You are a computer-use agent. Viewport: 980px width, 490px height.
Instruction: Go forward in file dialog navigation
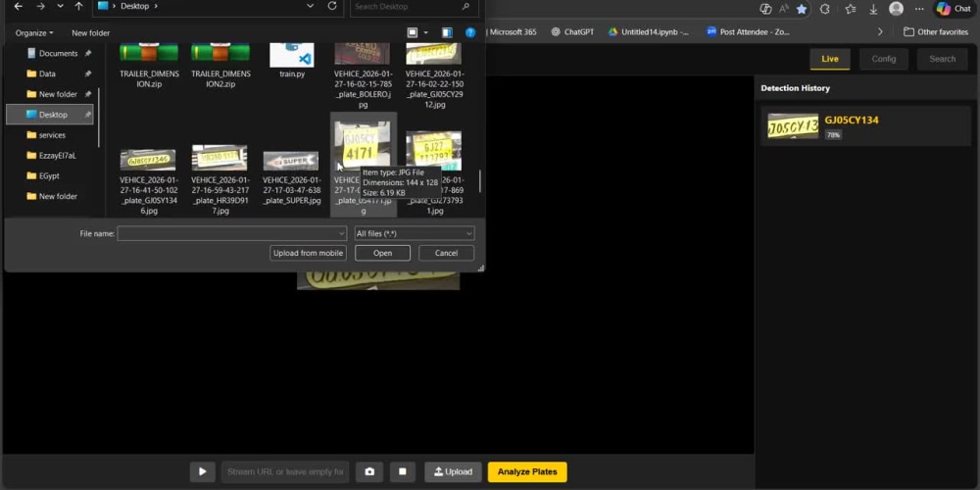pyautogui.click(x=40, y=6)
